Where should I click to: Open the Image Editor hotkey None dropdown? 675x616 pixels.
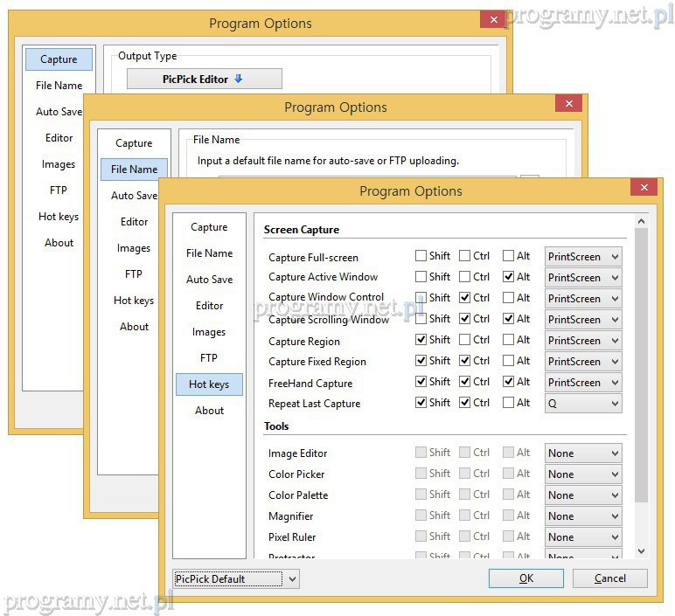click(x=583, y=453)
